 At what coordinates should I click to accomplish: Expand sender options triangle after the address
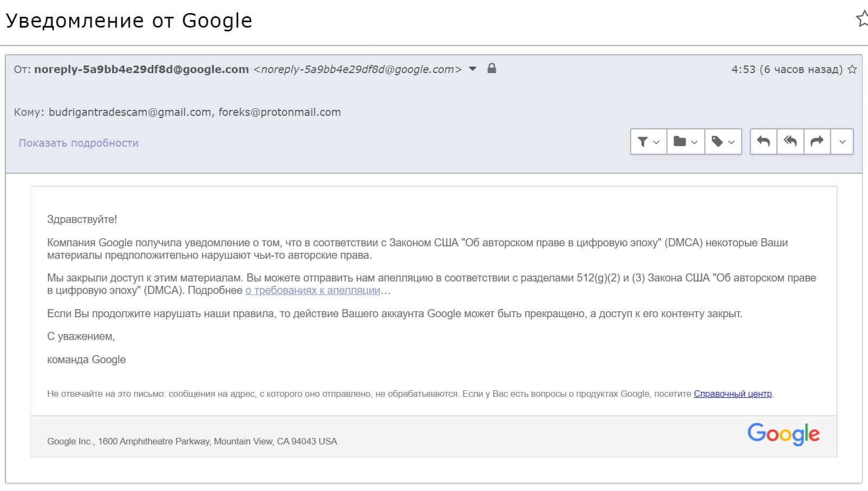tap(472, 69)
